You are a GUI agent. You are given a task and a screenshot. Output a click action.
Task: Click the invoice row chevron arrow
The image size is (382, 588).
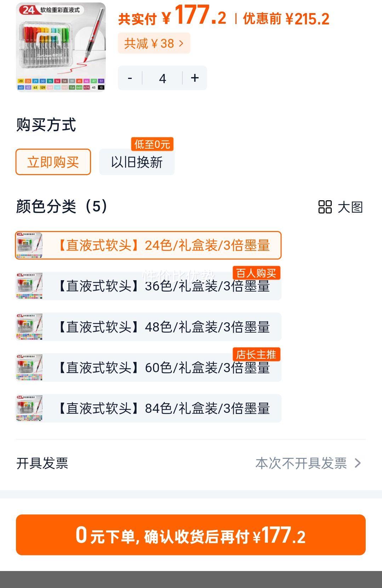coord(358,463)
